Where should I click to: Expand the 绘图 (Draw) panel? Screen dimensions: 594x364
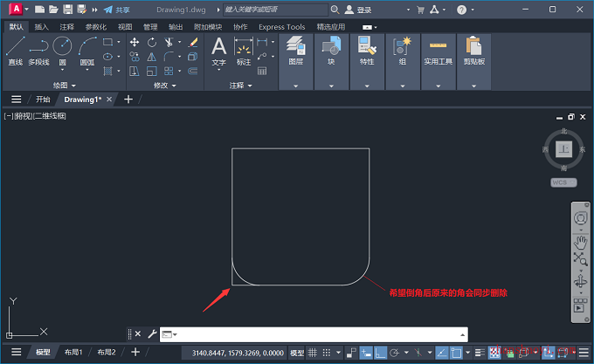point(65,86)
